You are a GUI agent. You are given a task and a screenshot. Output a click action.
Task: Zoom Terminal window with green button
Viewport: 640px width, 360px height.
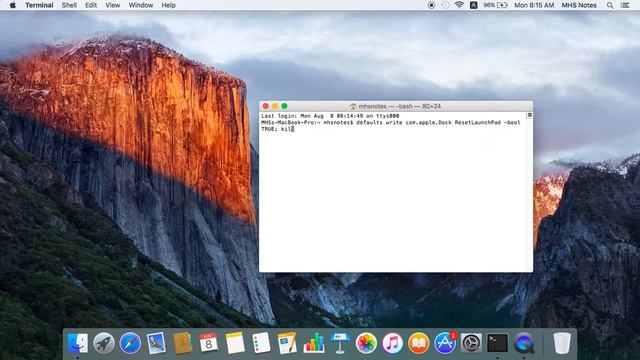(x=284, y=106)
